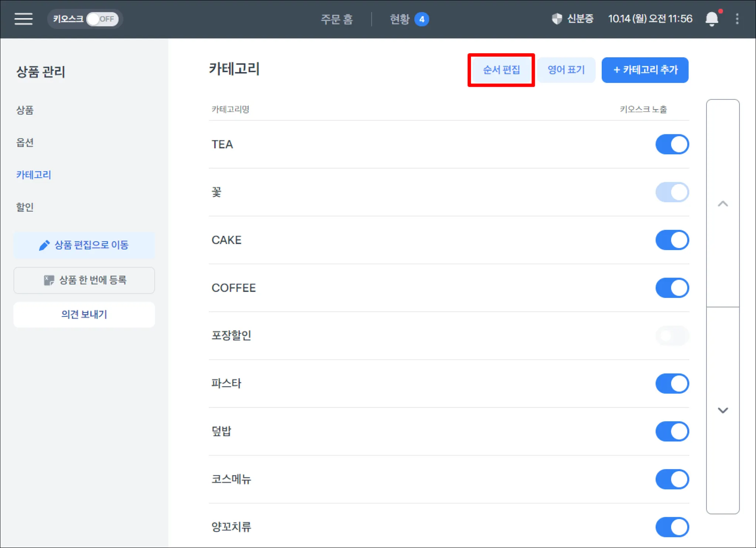Disable kiosk exposure for TEA
Viewport: 756px width, 548px height.
click(x=672, y=144)
